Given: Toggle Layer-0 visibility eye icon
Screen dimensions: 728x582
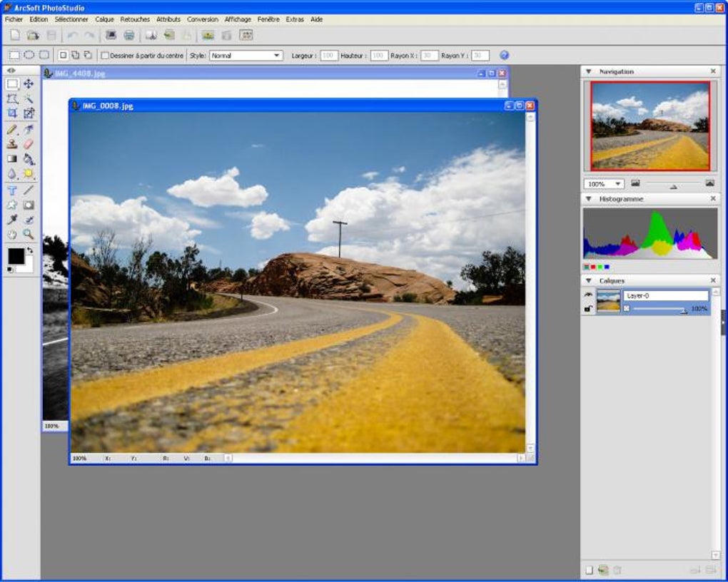Looking at the screenshot, I should tap(588, 295).
